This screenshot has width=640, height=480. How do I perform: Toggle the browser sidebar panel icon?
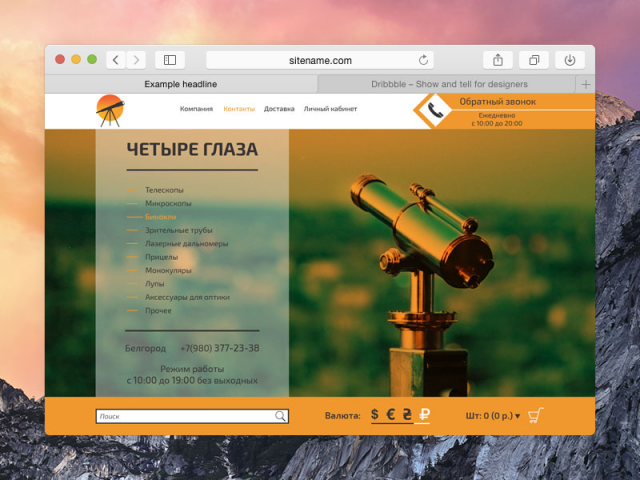[170, 60]
